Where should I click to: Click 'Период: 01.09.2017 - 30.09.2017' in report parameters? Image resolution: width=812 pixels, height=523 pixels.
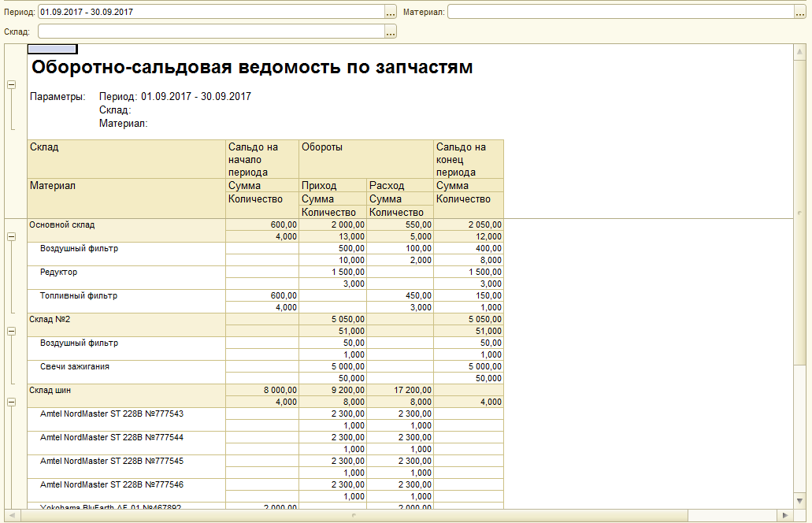tap(175, 96)
